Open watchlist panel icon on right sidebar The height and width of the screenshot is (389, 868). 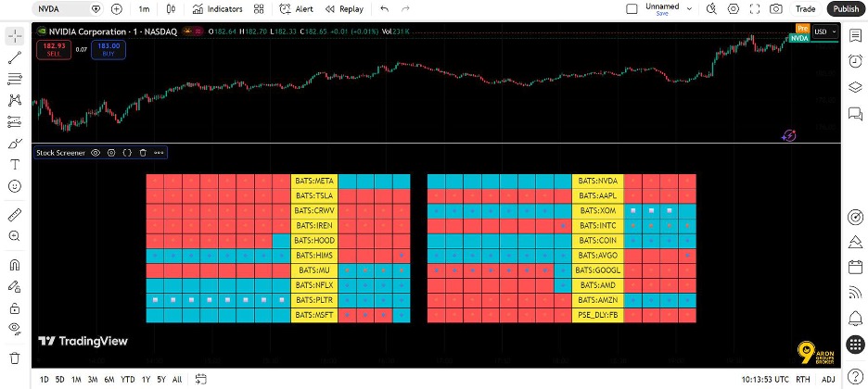click(855, 36)
